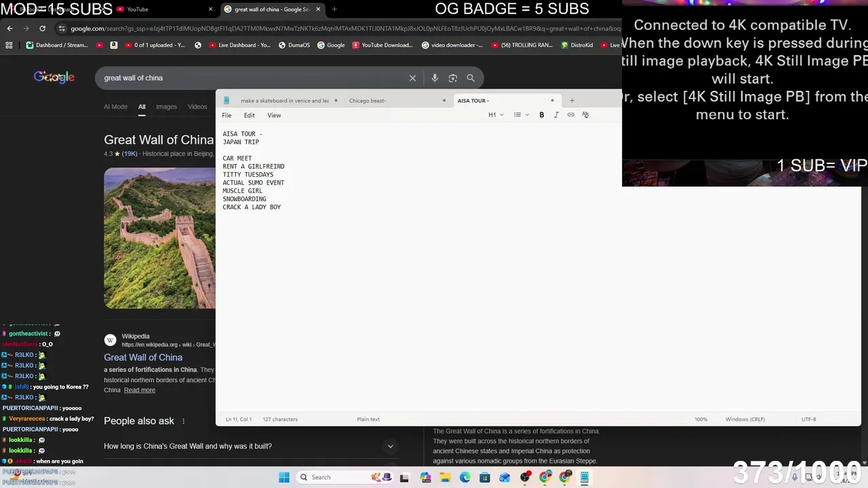Open Task View from taskbar
Viewport: 868px width, 488px height.
404,478
